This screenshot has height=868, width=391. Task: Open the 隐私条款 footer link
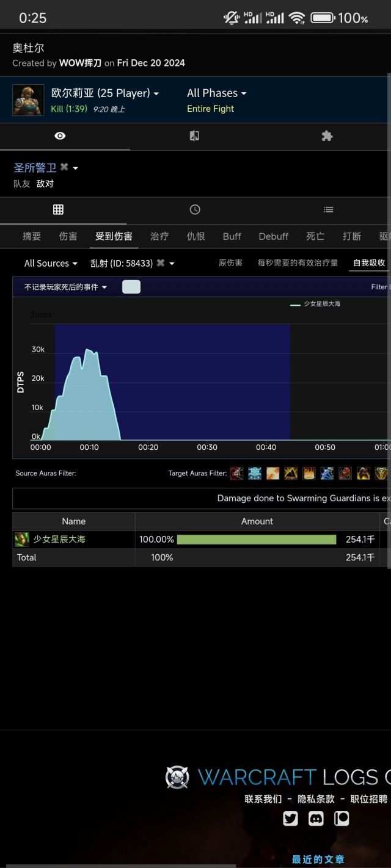coord(316,799)
